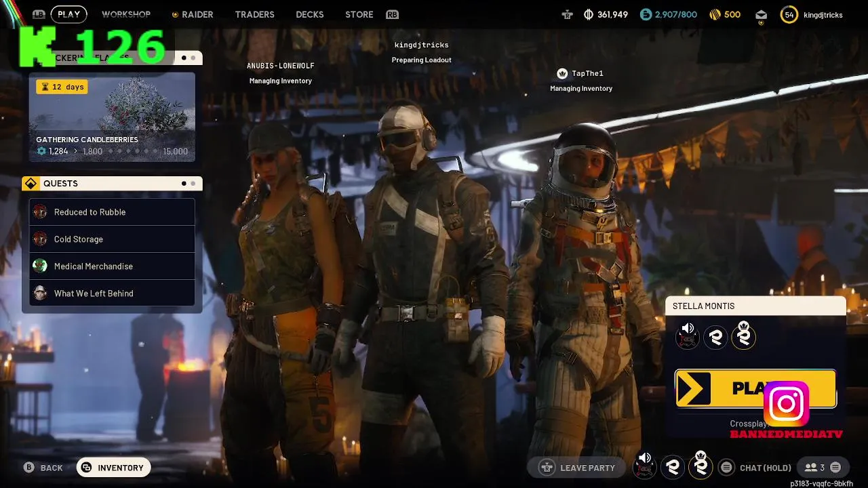Click the trader icon beside Cold Storage

click(40, 239)
